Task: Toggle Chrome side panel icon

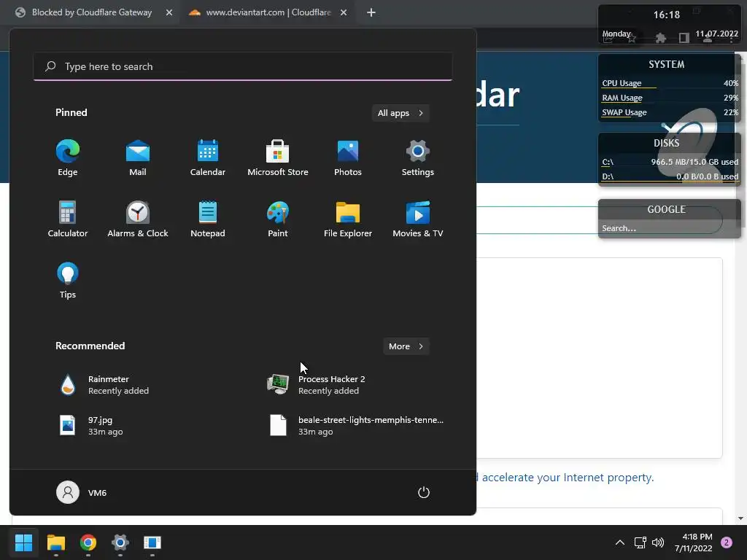Action: click(684, 38)
